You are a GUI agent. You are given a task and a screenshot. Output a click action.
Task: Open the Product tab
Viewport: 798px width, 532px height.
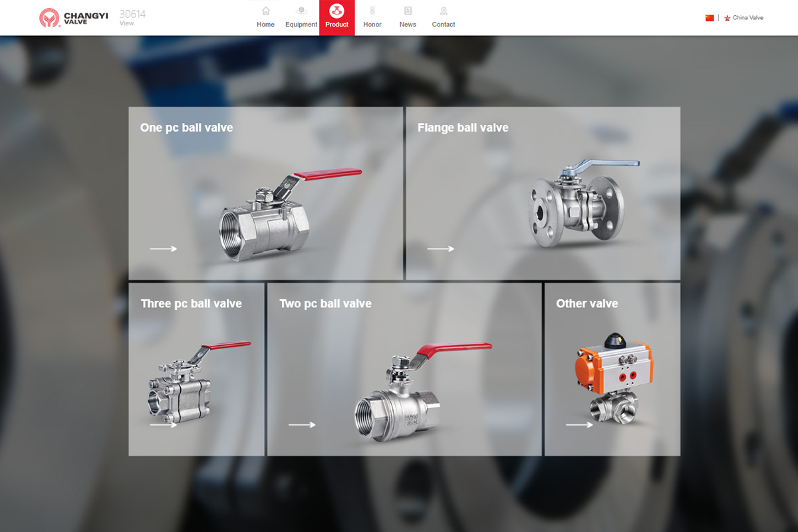(337, 18)
